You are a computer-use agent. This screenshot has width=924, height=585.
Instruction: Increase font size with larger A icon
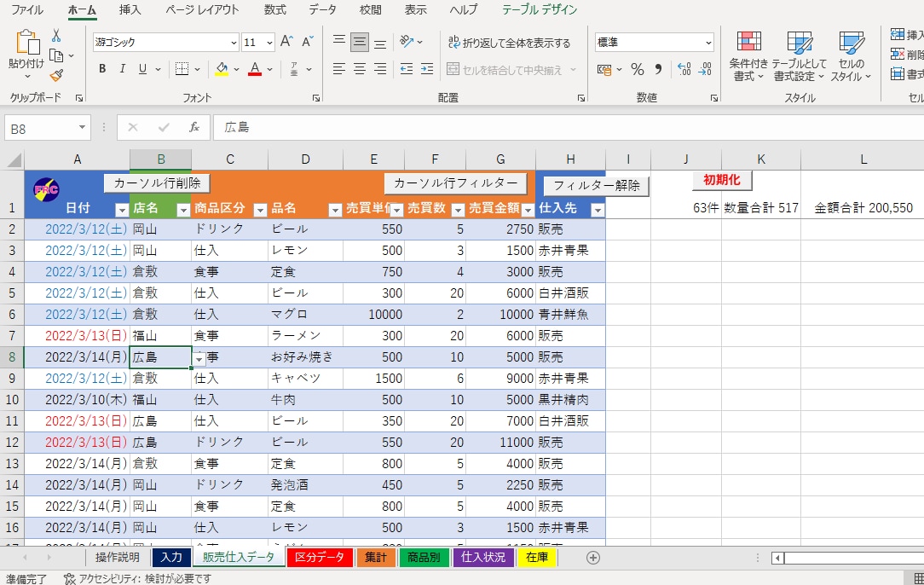click(x=286, y=42)
